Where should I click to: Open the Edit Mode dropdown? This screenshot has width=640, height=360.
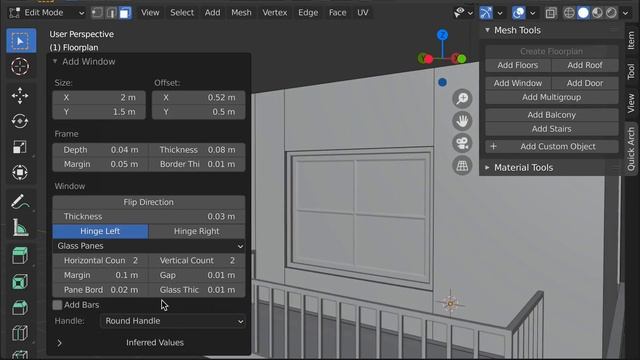pos(47,13)
